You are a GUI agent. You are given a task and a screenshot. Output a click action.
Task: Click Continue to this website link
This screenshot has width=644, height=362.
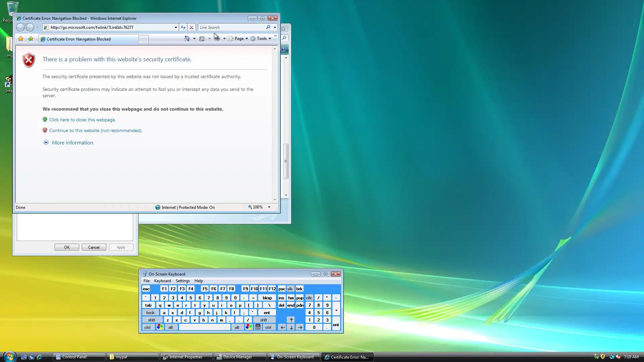coord(96,131)
